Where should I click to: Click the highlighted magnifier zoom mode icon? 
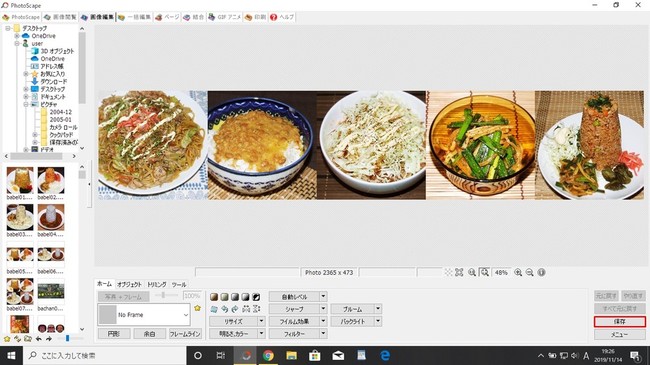tap(485, 273)
